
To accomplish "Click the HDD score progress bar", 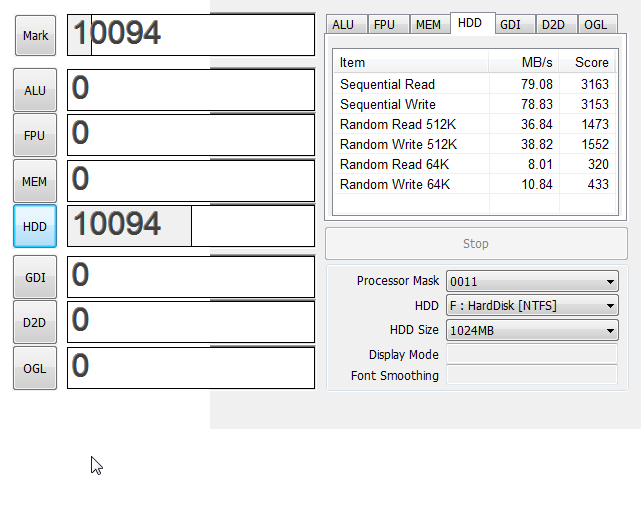I will point(191,226).
